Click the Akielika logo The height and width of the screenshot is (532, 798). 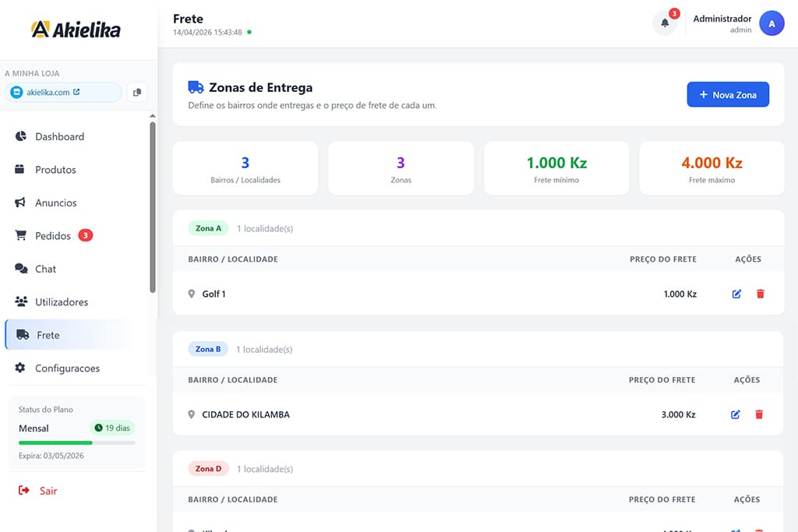pyautogui.click(x=76, y=30)
